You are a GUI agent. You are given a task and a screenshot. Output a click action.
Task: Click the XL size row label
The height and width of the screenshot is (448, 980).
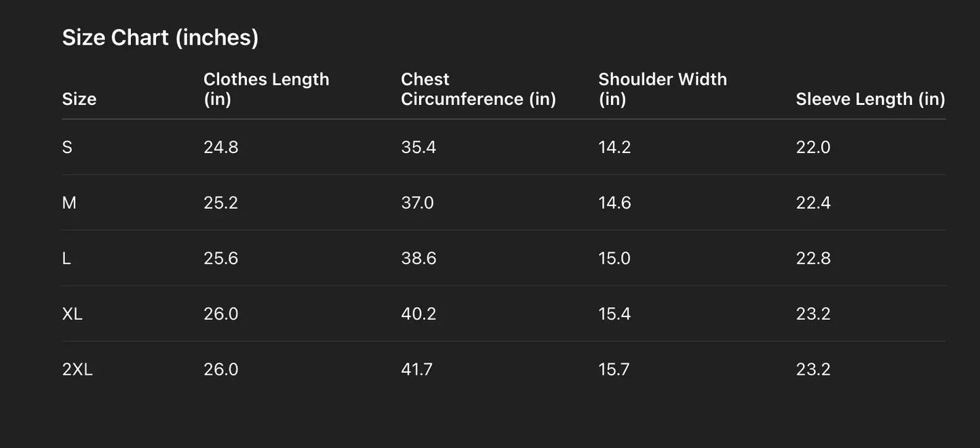72,314
